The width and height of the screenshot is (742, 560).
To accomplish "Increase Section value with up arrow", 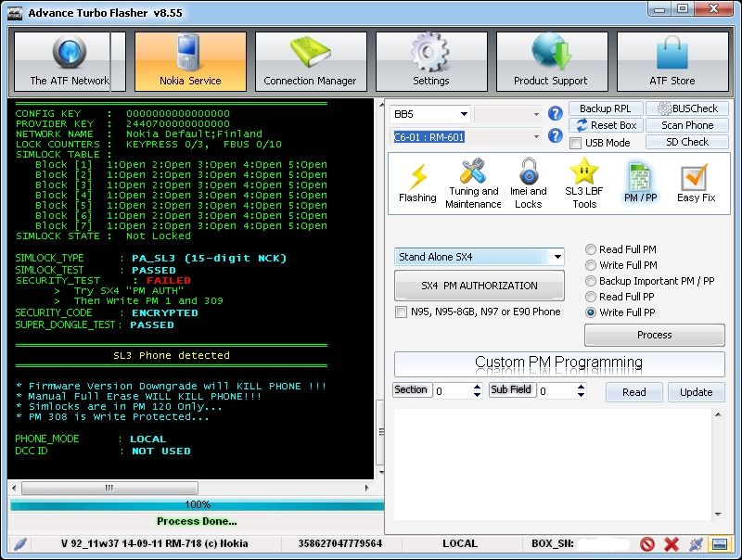I will (x=477, y=387).
